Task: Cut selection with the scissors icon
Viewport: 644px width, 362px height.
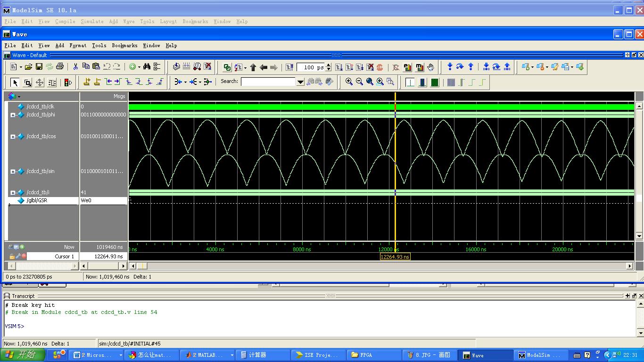Action: pos(75,67)
